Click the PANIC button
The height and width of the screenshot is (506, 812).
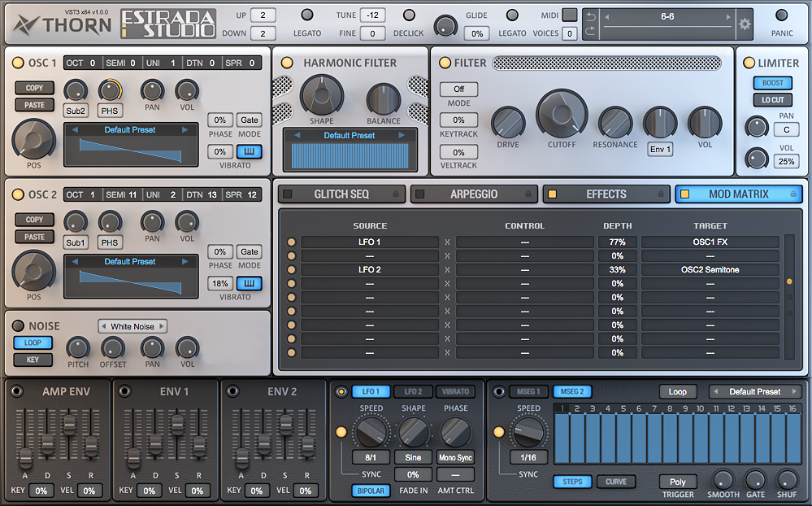[x=781, y=15]
